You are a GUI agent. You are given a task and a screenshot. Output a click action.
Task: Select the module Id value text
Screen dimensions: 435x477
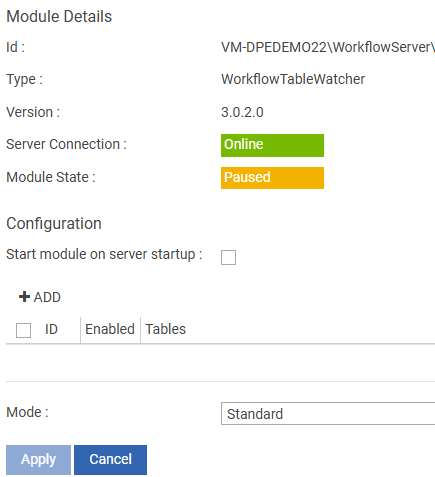coord(328,47)
